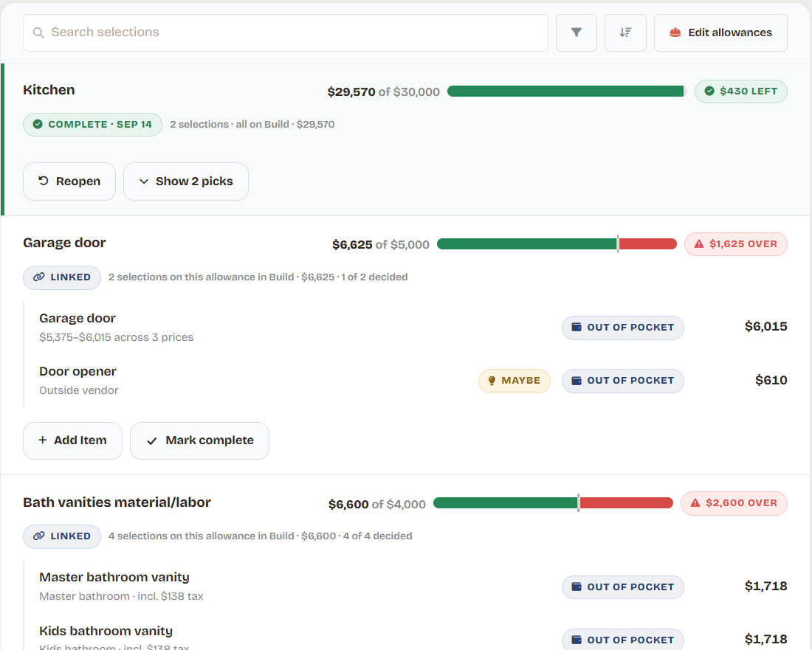Click the $6,600 of $4,000 amount
The height and width of the screenshot is (650, 812).
point(377,505)
